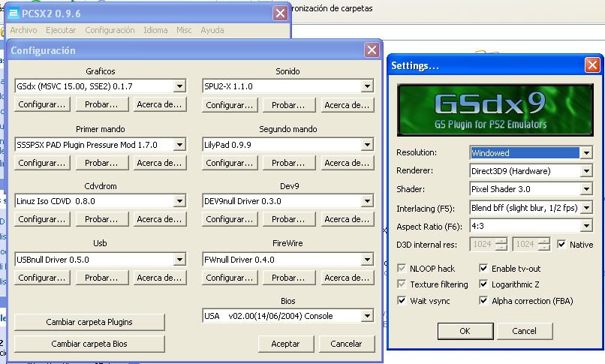
Task: Toggle Alpha correction (FBA) checkbox
Action: click(x=483, y=300)
